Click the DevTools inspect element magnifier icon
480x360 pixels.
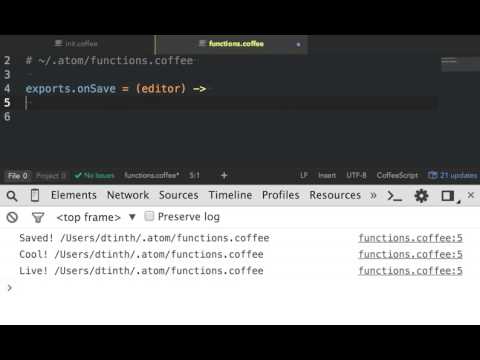[x=12, y=196]
